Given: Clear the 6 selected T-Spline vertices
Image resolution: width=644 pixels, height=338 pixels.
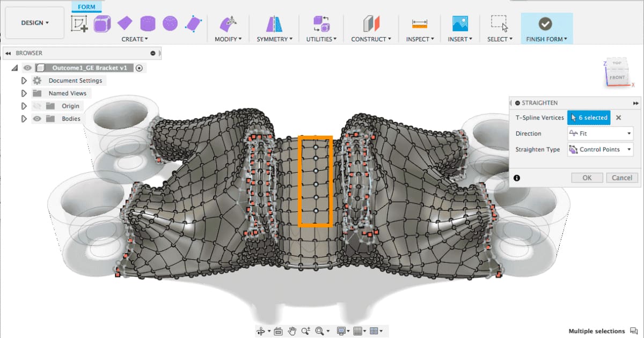Looking at the screenshot, I should (x=618, y=117).
